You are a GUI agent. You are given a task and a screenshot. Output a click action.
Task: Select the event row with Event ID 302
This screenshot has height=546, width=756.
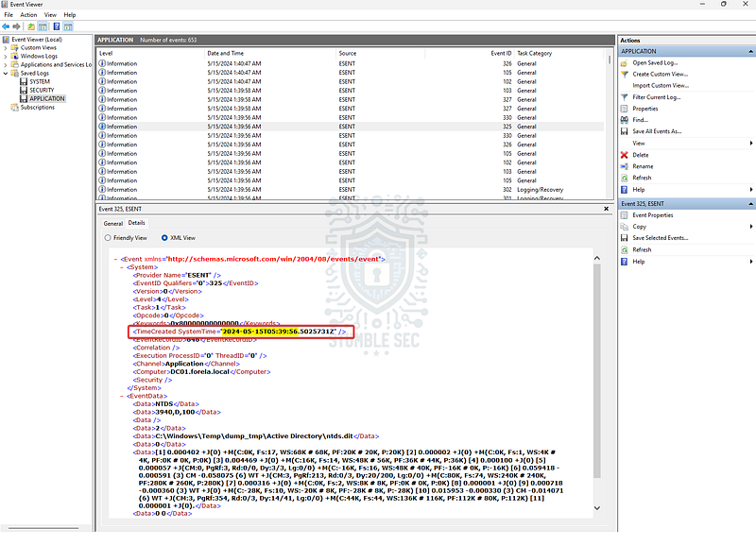[350, 190]
